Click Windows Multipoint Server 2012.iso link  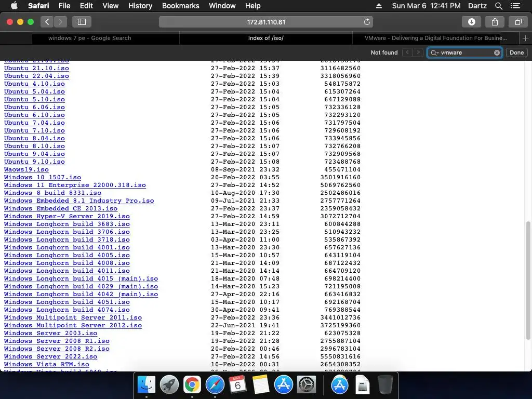click(73, 325)
